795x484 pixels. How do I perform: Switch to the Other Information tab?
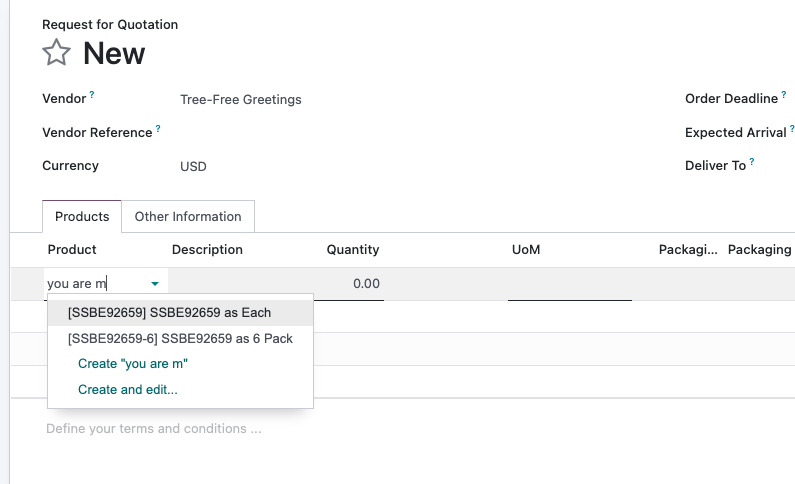(x=188, y=216)
